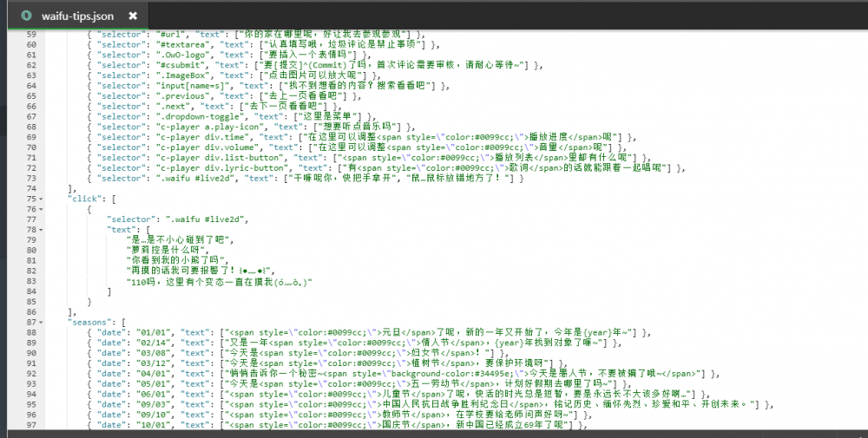Click the green file icon on the tab
The height and width of the screenshot is (438, 868).
click(x=27, y=16)
